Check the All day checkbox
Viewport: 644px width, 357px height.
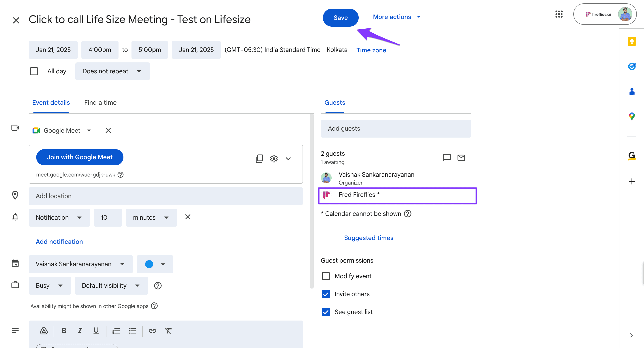pos(34,71)
